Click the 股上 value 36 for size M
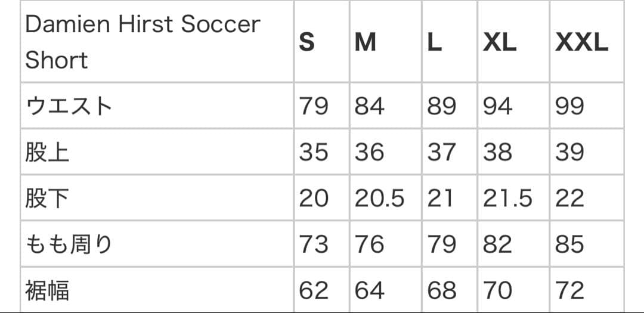Screen dimensions: 644x313 370,152
